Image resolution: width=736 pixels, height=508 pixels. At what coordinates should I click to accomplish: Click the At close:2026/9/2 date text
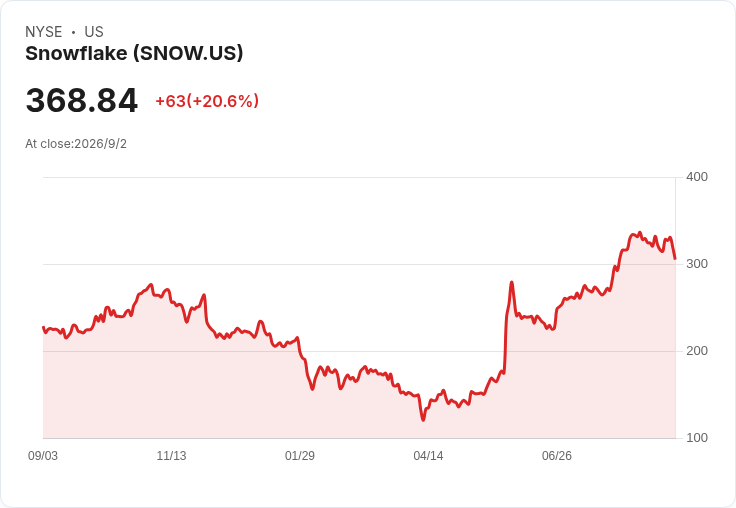76,144
